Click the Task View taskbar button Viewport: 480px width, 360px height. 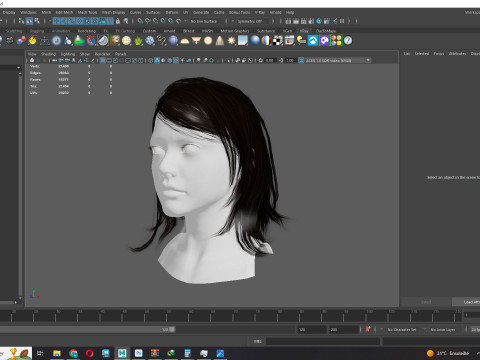click(40, 353)
